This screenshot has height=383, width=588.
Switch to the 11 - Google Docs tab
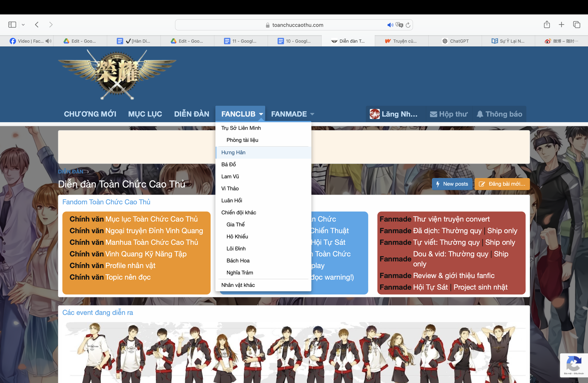tap(241, 41)
